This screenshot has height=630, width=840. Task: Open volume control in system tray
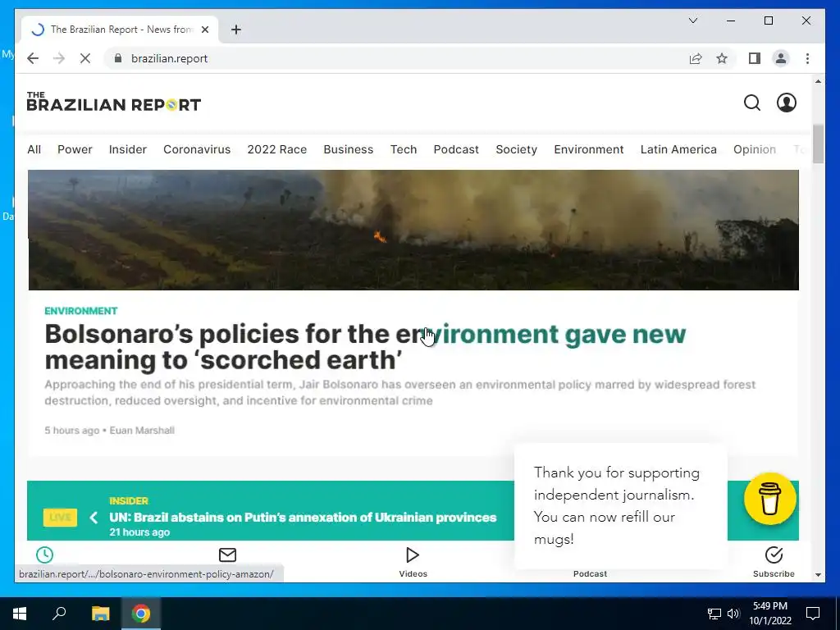point(733,614)
